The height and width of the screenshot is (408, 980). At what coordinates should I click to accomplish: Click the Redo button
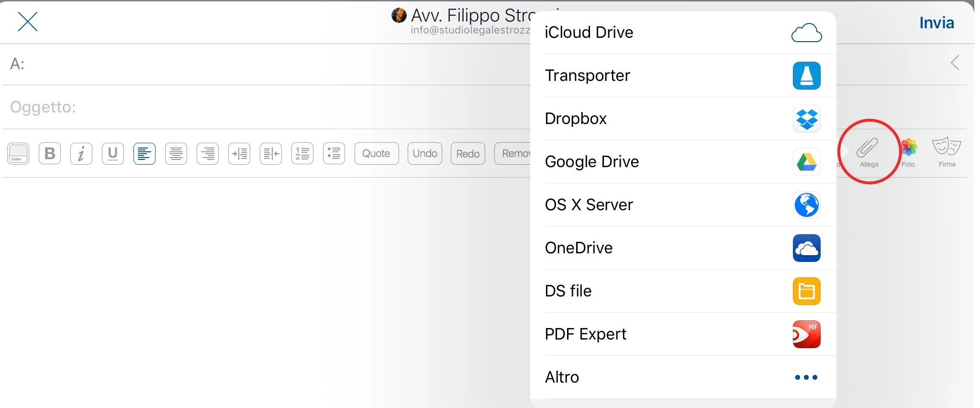point(468,154)
